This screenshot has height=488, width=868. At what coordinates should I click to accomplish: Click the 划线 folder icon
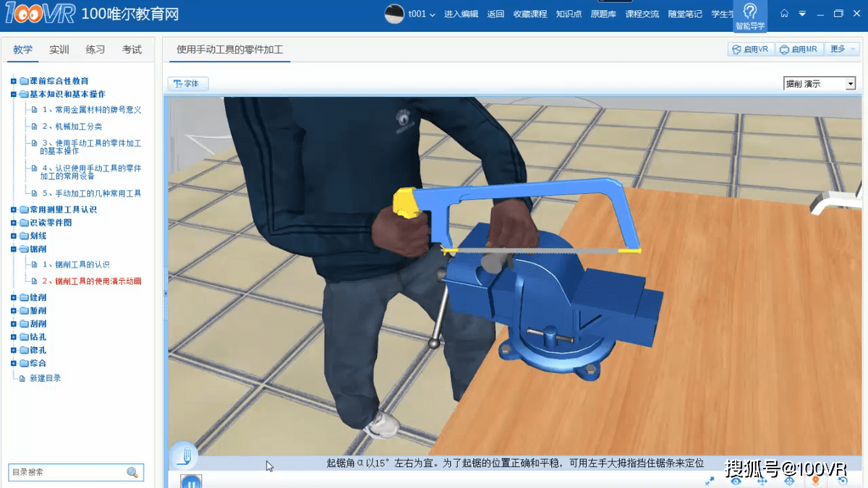coord(24,236)
